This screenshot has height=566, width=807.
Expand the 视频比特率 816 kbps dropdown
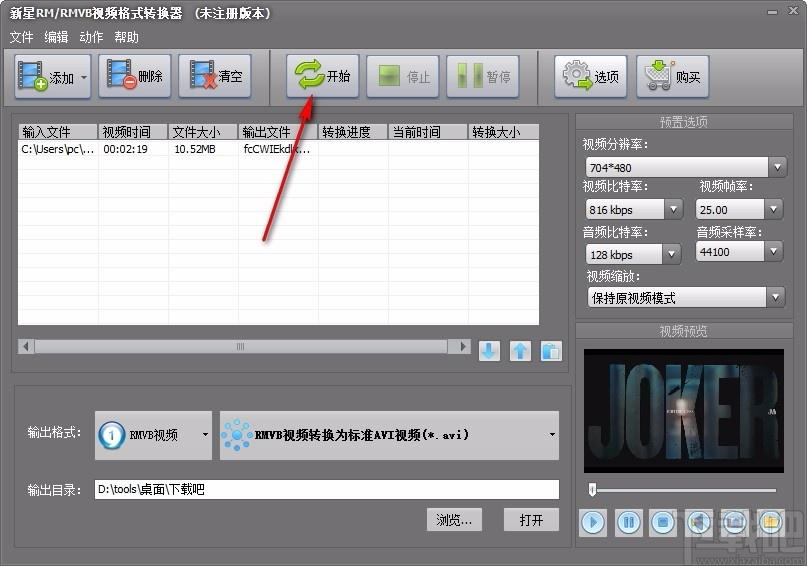coord(673,209)
